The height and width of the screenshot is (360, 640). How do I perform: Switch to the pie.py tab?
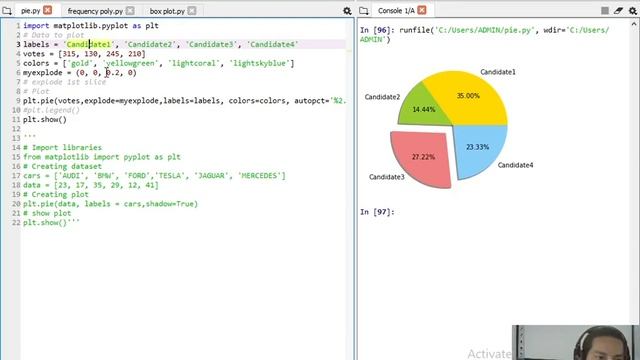(30, 11)
